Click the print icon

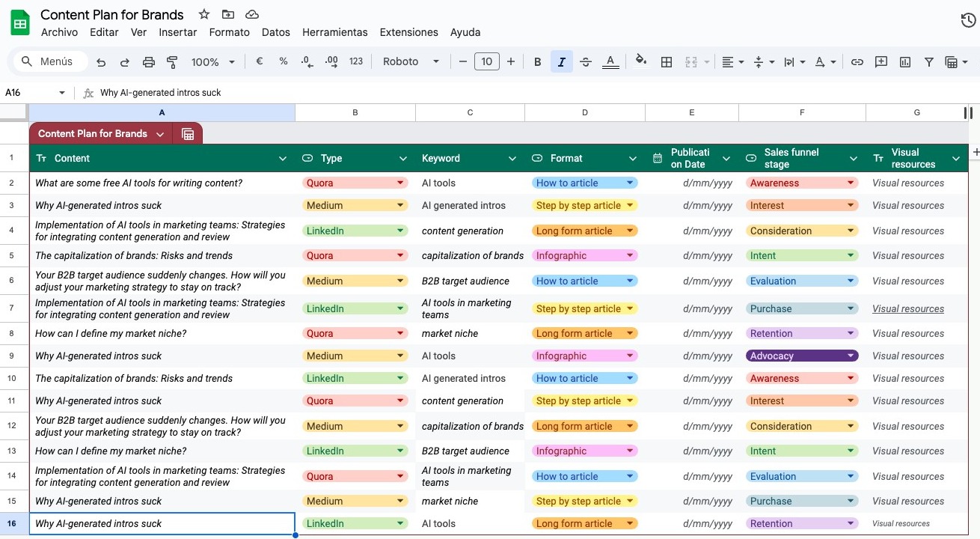pyautogui.click(x=149, y=62)
